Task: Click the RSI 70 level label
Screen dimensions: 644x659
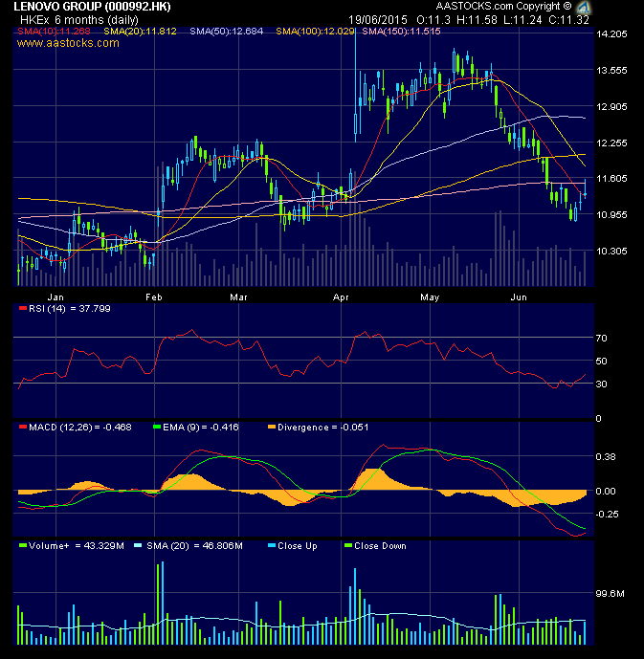Action: (x=601, y=338)
